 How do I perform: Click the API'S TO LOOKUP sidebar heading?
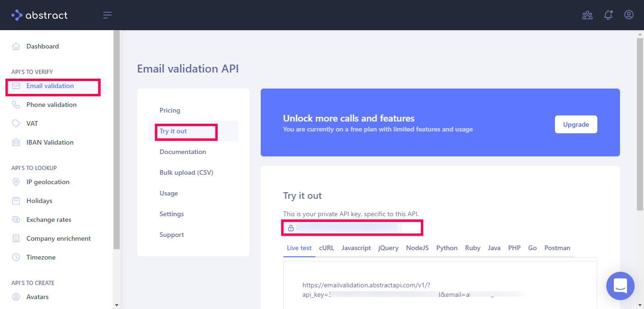(x=34, y=168)
